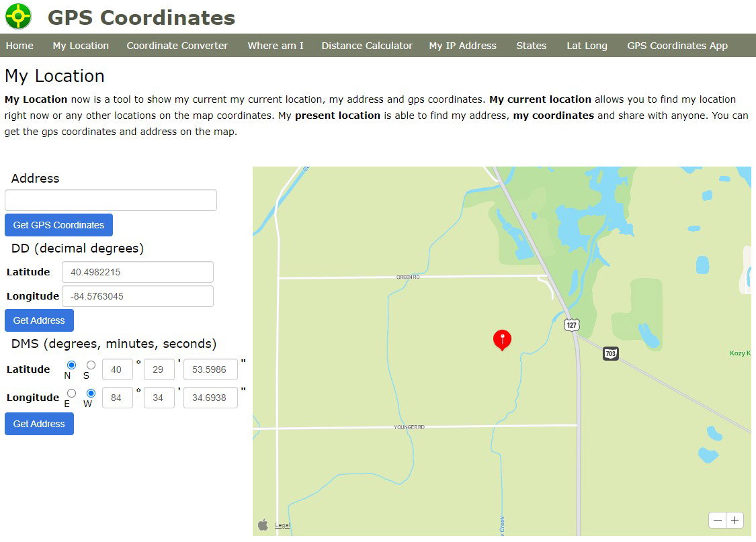Click Get Address below decimal degrees

coord(39,320)
